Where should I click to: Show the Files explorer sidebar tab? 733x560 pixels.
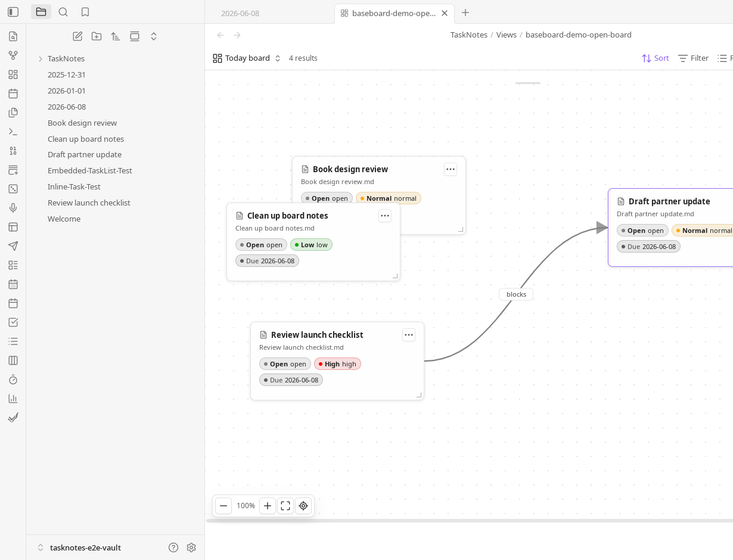(x=41, y=12)
